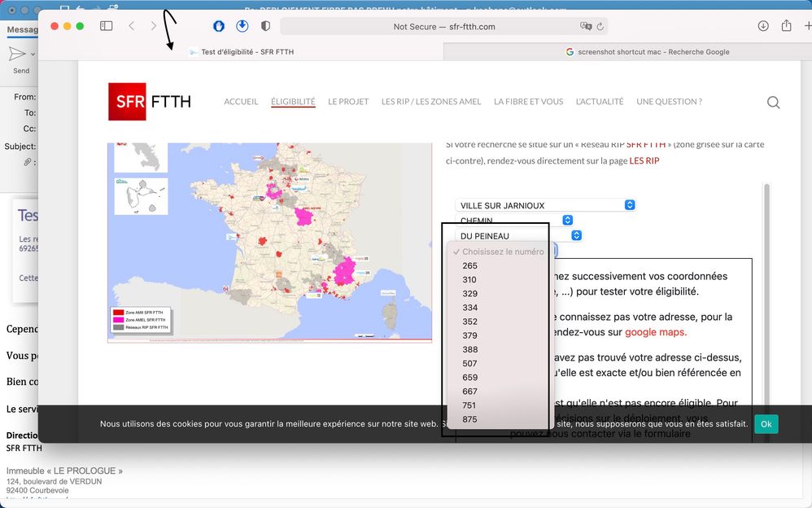Select house number 507 from the list
This screenshot has width=812, height=508.
point(469,363)
